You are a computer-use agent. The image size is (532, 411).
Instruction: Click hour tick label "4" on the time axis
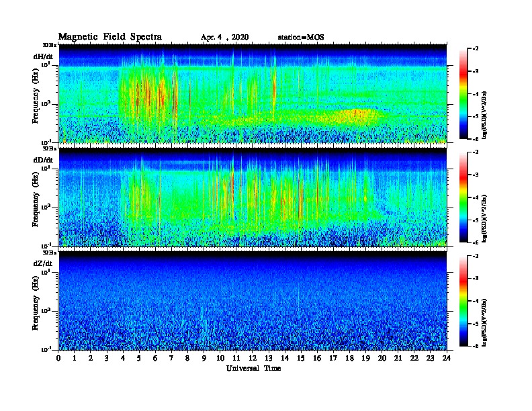[x=123, y=358]
